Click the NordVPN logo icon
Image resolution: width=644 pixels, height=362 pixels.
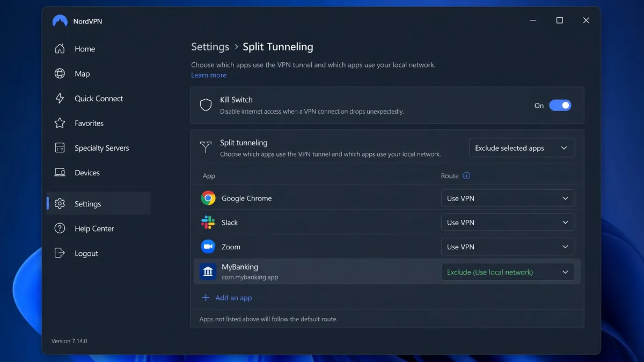60,21
